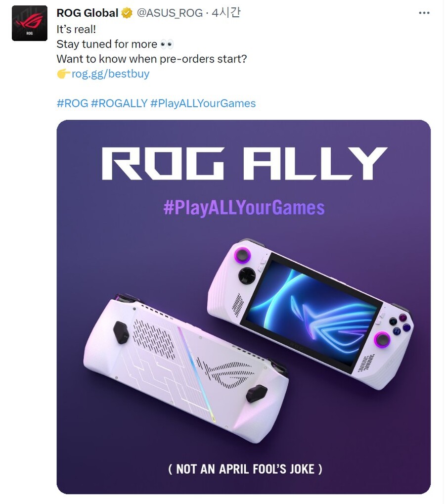Click the top-left purple-ringed joystick on console

point(243,256)
